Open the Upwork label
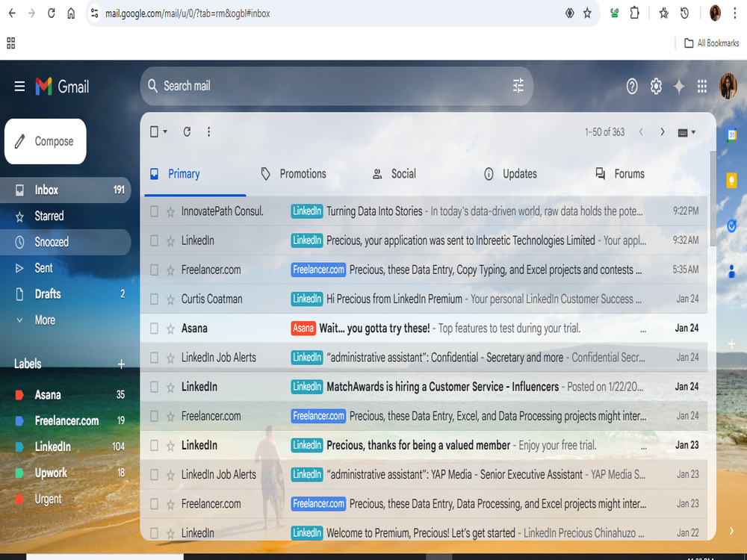The image size is (747, 560). 65,473
